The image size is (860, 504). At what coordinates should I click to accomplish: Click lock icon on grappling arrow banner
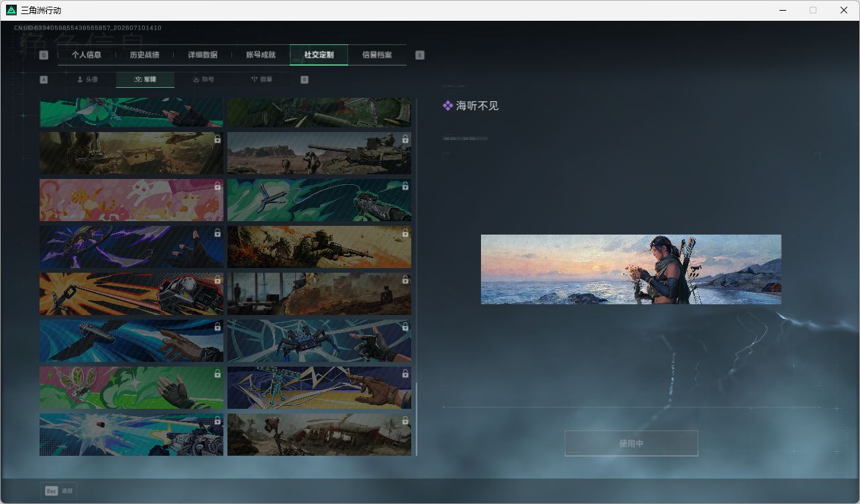[405, 186]
